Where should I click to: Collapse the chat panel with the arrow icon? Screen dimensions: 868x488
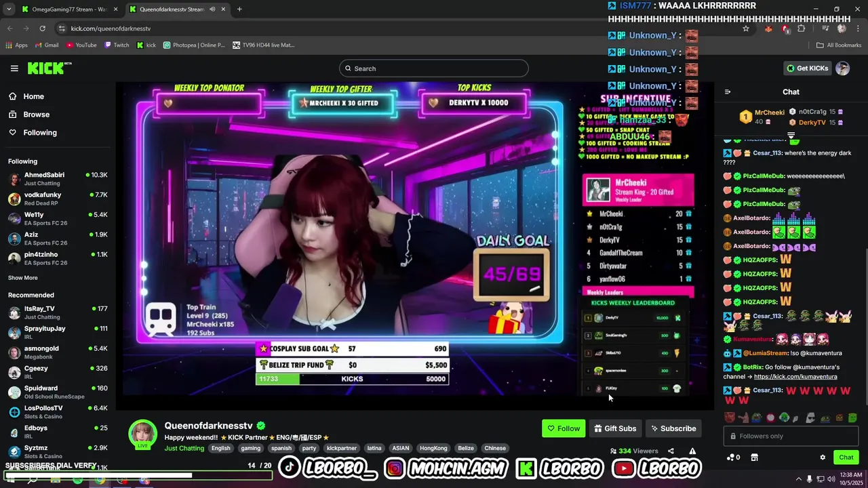coord(728,92)
